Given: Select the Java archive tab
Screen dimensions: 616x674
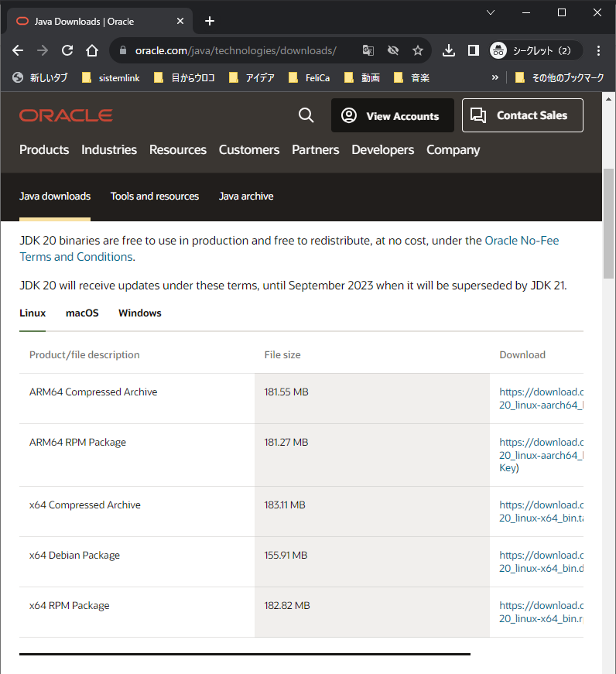Looking at the screenshot, I should coord(246,196).
